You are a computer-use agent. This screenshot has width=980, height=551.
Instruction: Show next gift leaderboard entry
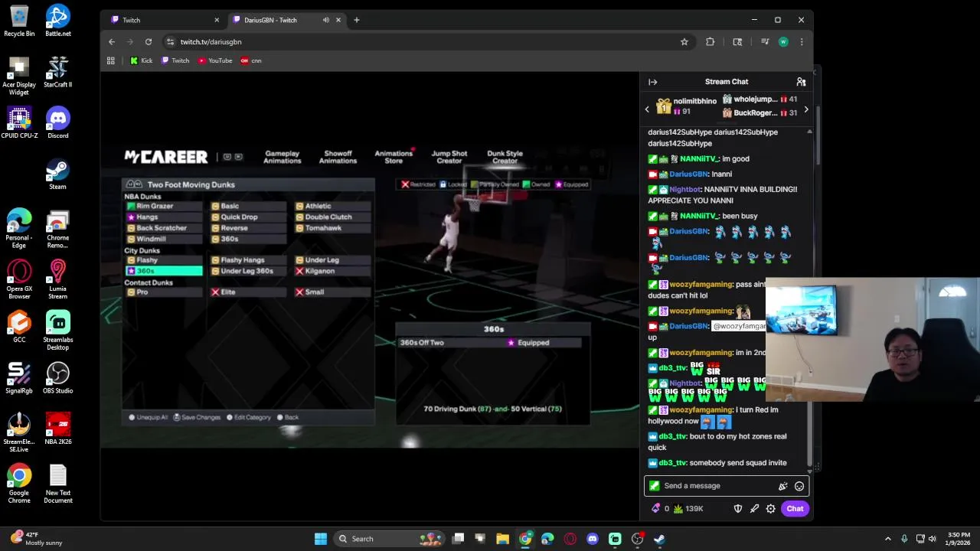coord(805,109)
